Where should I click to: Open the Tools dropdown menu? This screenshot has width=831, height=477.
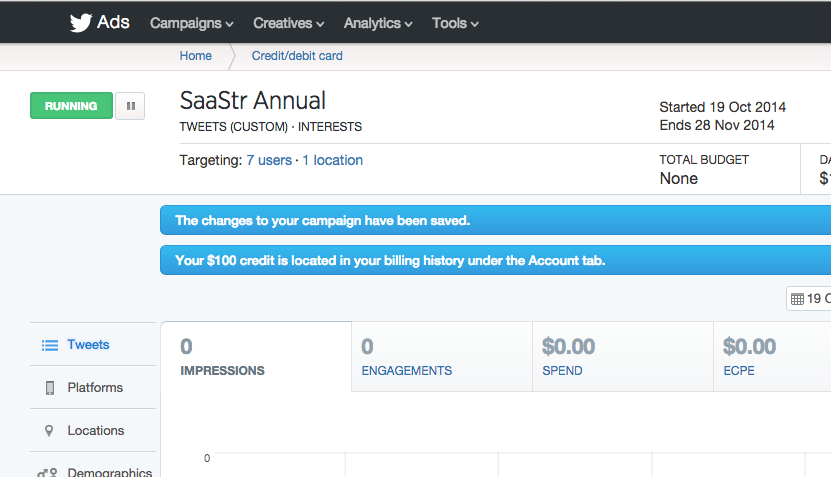pyautogui.click(x=455, y=23)
